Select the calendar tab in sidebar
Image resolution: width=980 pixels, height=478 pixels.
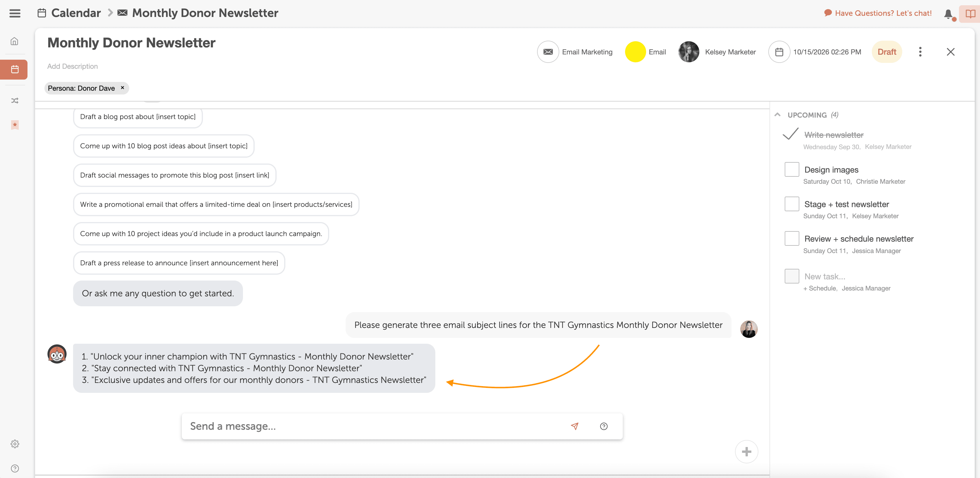14,69
